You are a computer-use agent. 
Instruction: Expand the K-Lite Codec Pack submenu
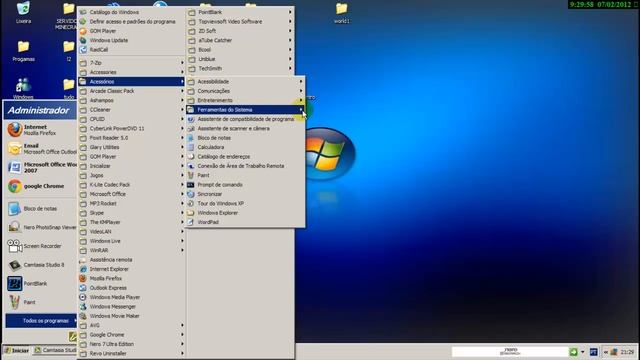pos(131,185)
